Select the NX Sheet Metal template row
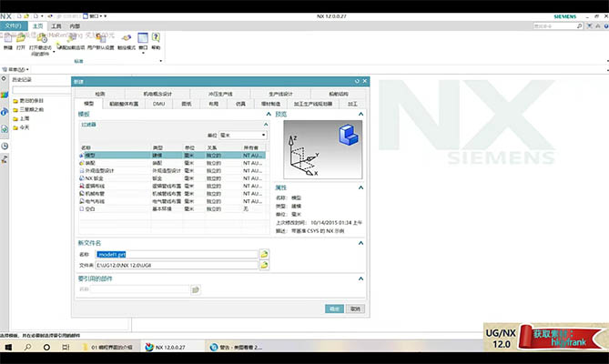 tap(172, 178)
